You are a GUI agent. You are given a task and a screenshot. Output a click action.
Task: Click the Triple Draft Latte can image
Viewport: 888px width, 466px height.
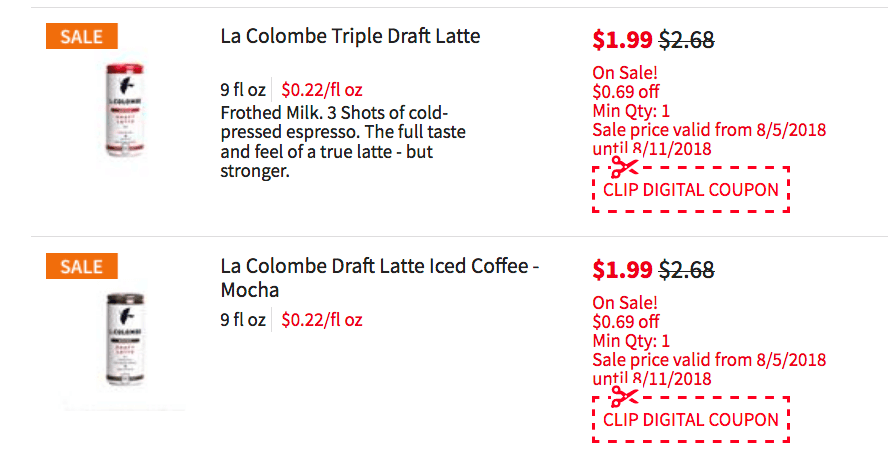(125, 110)
